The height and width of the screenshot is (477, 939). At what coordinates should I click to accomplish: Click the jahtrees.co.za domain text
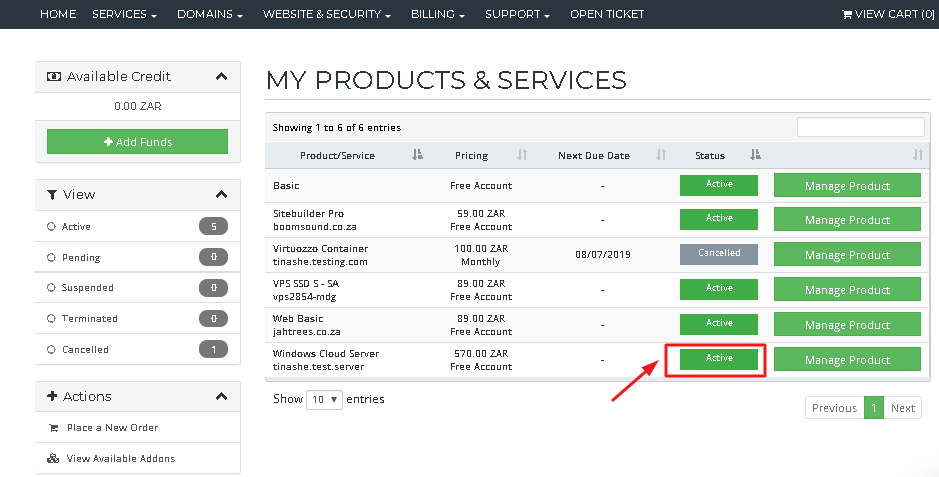click(307, 332)
